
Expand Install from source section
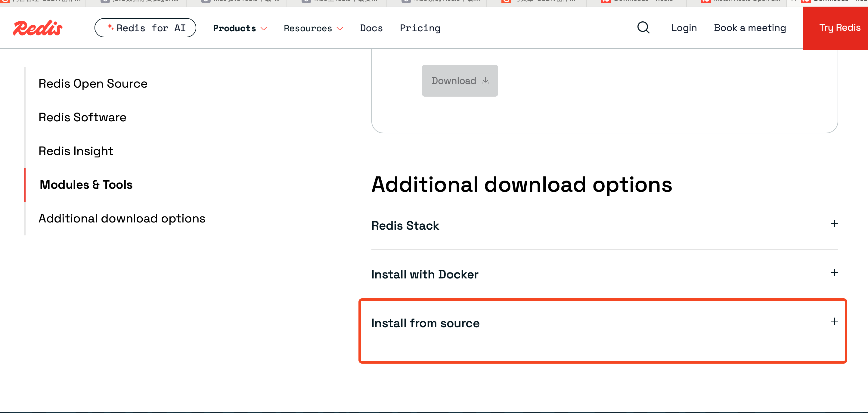pos(425,323)
